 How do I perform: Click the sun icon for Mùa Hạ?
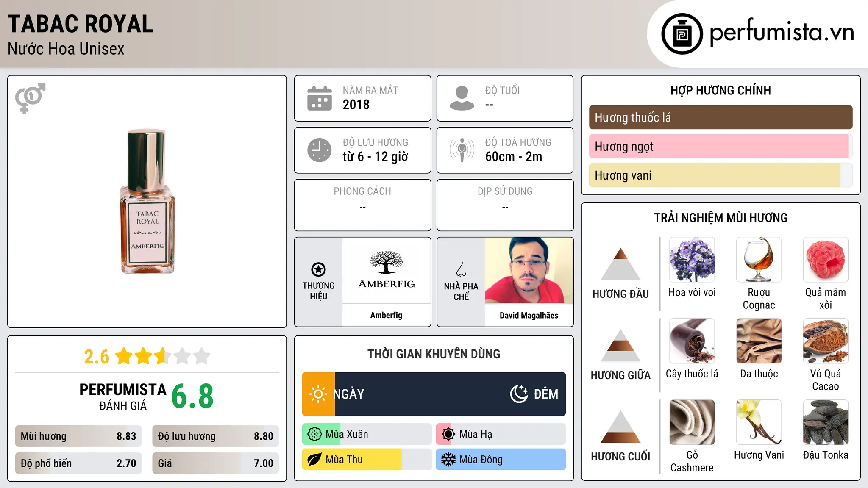pyautogui.click(x=448, y=434)
